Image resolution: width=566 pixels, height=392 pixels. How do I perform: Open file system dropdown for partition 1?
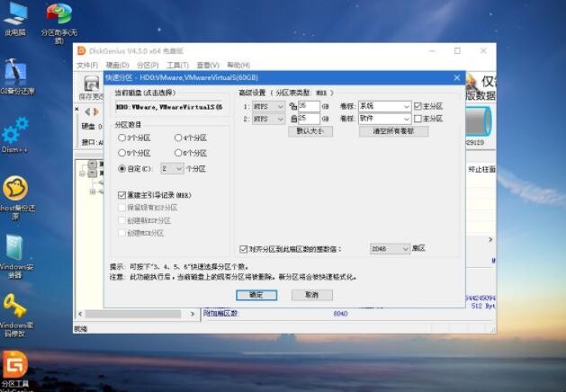[268, 106]
